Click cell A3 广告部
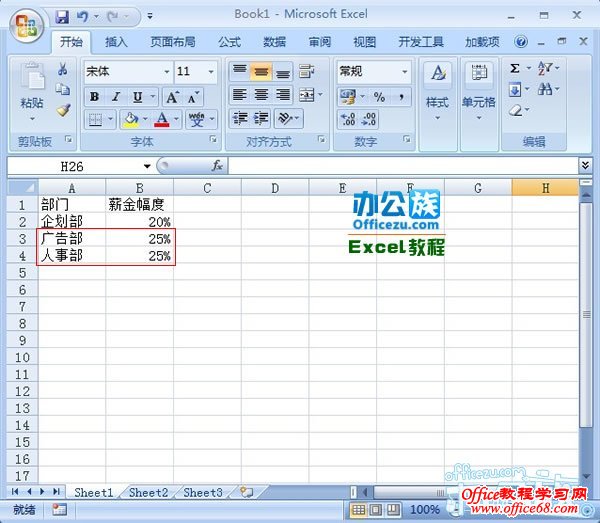600x523 pixels. pos(72,239)
